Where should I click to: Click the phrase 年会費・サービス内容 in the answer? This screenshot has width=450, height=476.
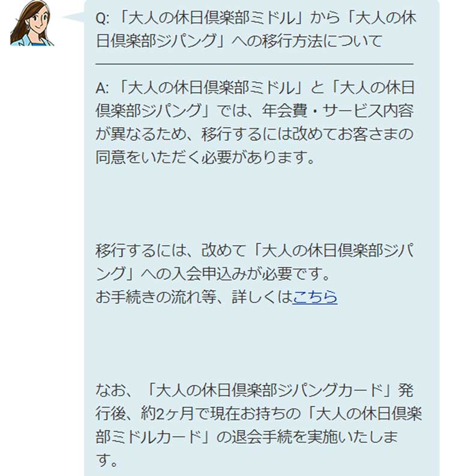[x=338, y=111]
